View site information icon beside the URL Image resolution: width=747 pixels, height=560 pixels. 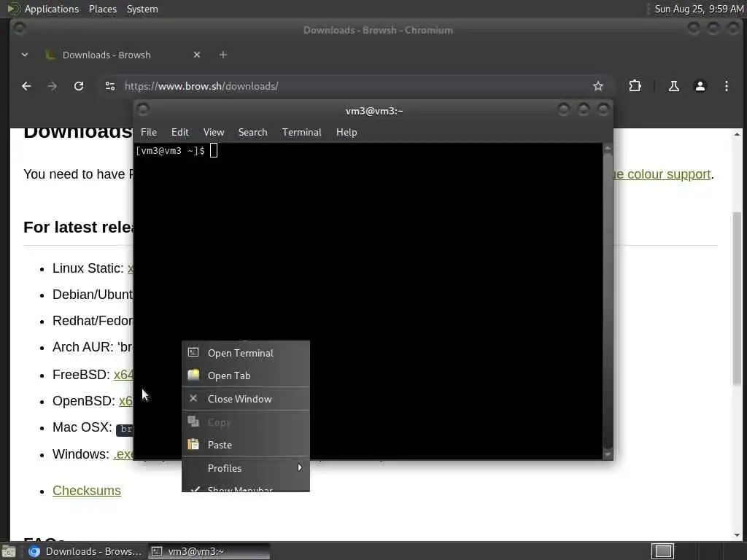click(110, 86)
